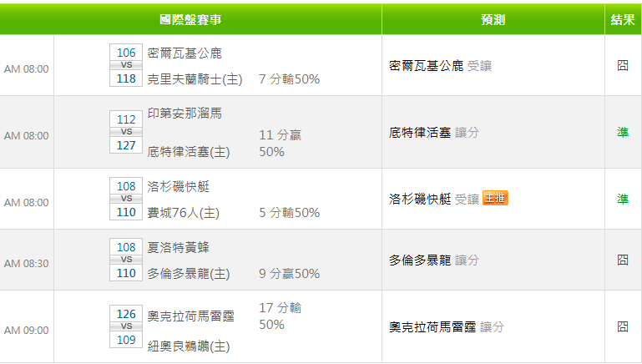Open 夏洛特黃蜂 team link

[x=185, y=247]
